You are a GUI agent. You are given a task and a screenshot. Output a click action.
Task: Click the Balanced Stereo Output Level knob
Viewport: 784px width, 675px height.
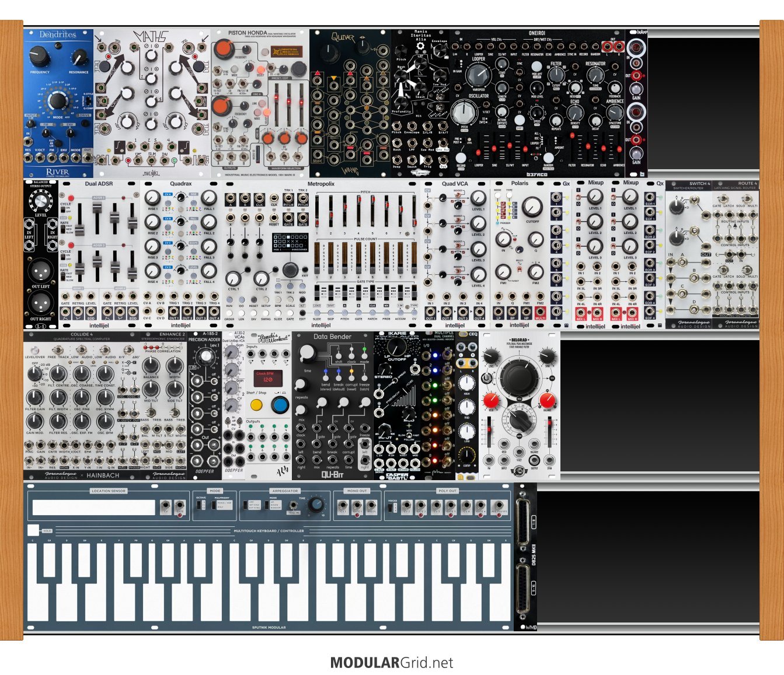tap(40, 202)
